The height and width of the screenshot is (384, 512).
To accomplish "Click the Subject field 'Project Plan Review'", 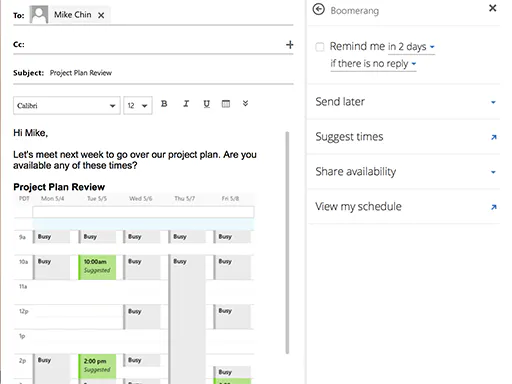I will 81,73.
